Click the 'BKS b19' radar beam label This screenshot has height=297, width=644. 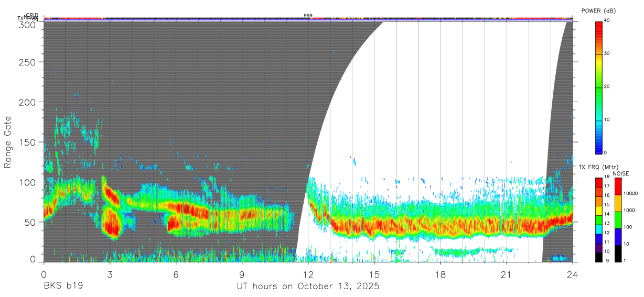tap(63, 286)
